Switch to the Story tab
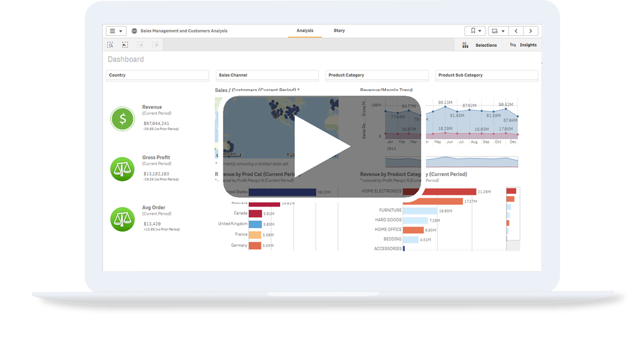The image size is (644, 347). [339, 31]
